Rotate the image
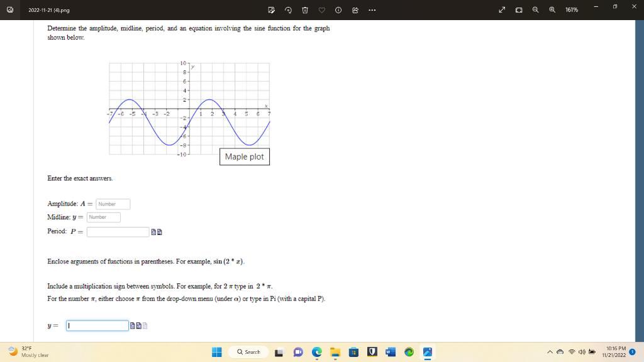 pos(289,10)
